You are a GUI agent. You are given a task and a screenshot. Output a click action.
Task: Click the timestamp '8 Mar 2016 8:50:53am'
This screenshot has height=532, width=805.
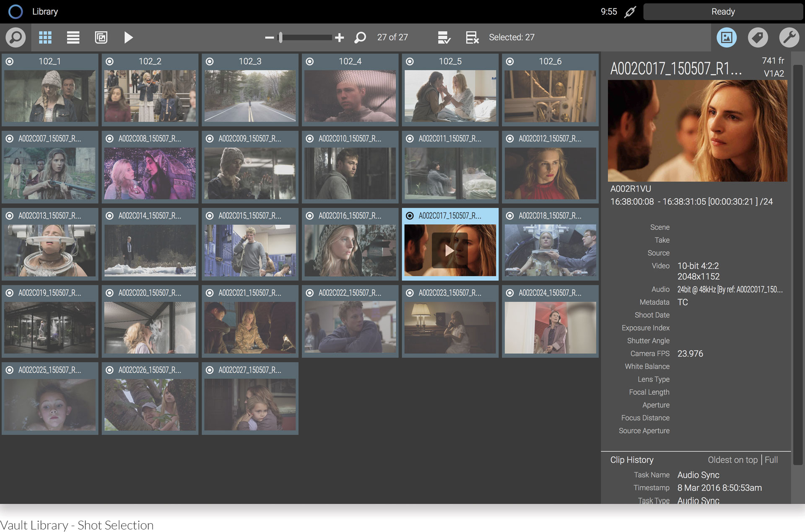[x=719, y=488]
